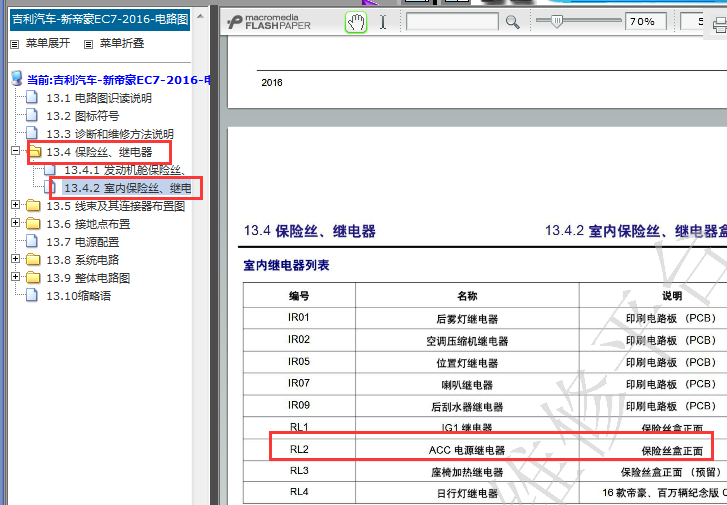Click table cell 后雾灯继电器
The width and height of the screenshot is (727, 505).
pos(467,319)
